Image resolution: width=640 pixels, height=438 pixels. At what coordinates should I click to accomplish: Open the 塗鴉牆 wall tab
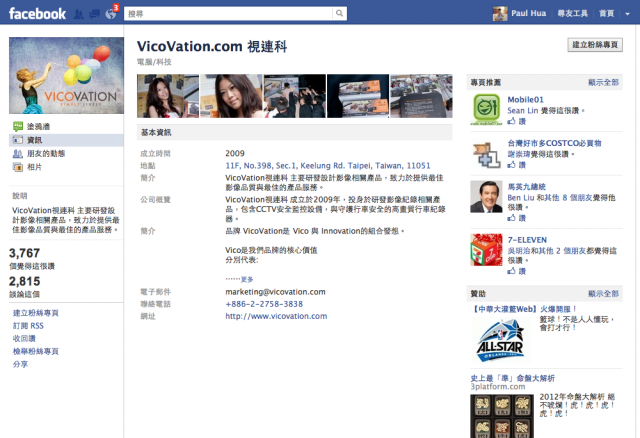[x=38, y=127]
